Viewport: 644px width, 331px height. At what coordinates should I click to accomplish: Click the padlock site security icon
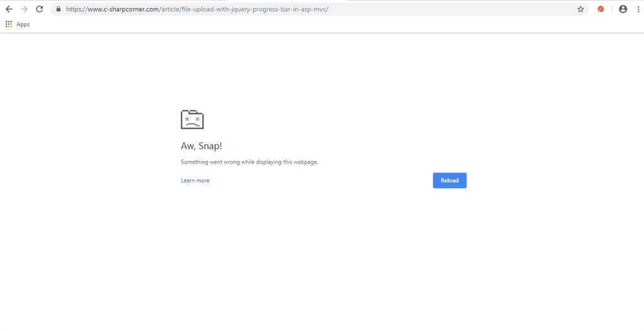58,9
